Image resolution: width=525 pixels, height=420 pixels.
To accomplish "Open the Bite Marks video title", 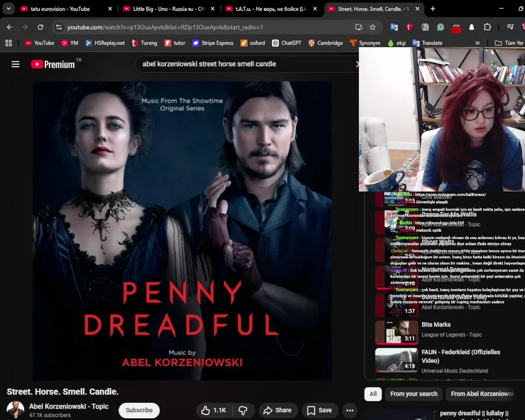I will click(x=436, y=324).
